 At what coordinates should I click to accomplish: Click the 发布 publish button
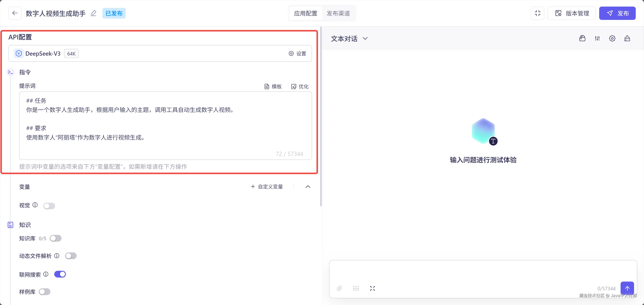pos(617,13)
